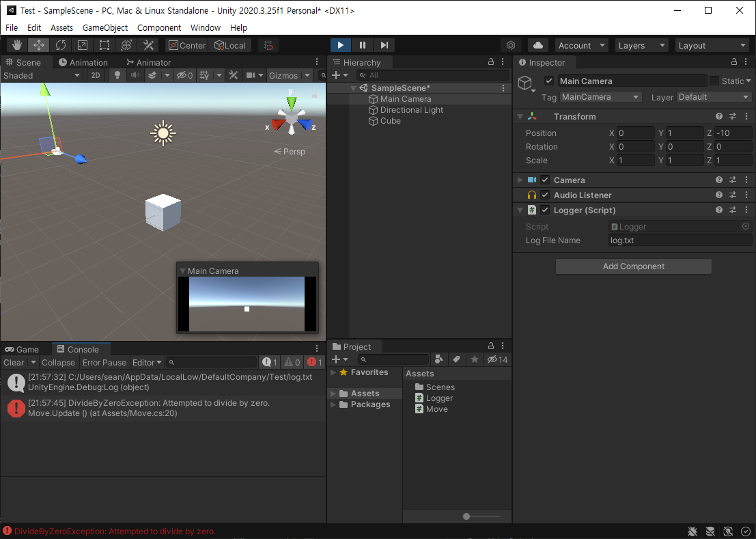The width and height of the screenshot is (756, 539).
Task: Click hidden objects count icon in Scene
Action: pyautogui.click(x=184, y=75)
